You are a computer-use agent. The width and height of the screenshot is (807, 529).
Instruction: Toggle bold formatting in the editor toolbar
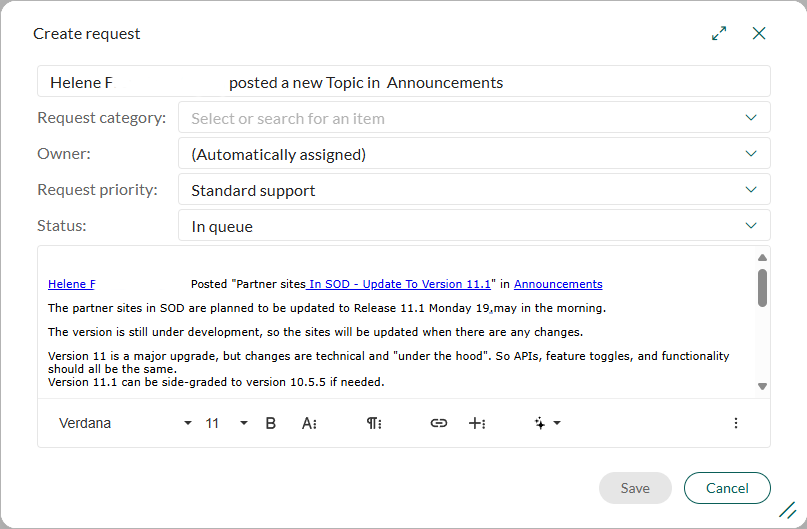(x=271, y=423)
